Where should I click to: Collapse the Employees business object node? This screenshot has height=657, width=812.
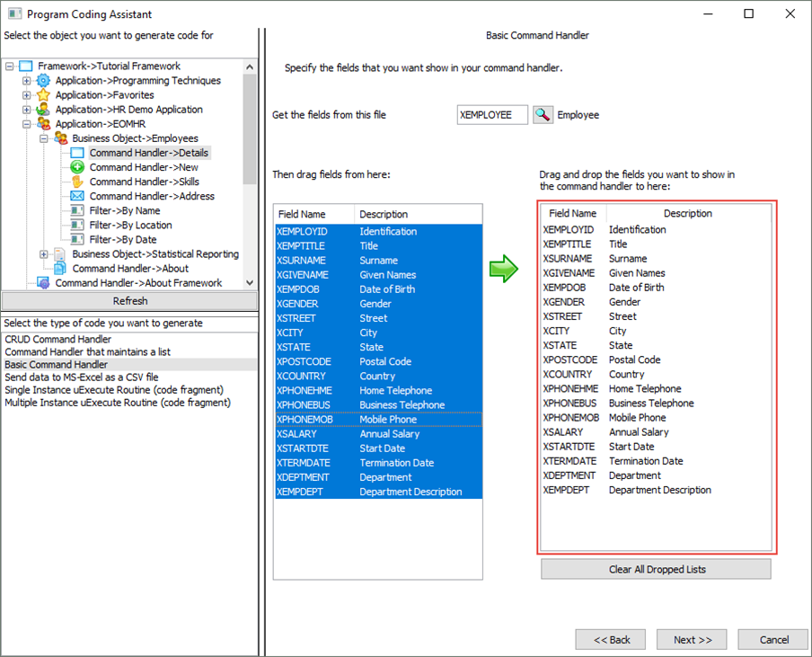[43, 138]
